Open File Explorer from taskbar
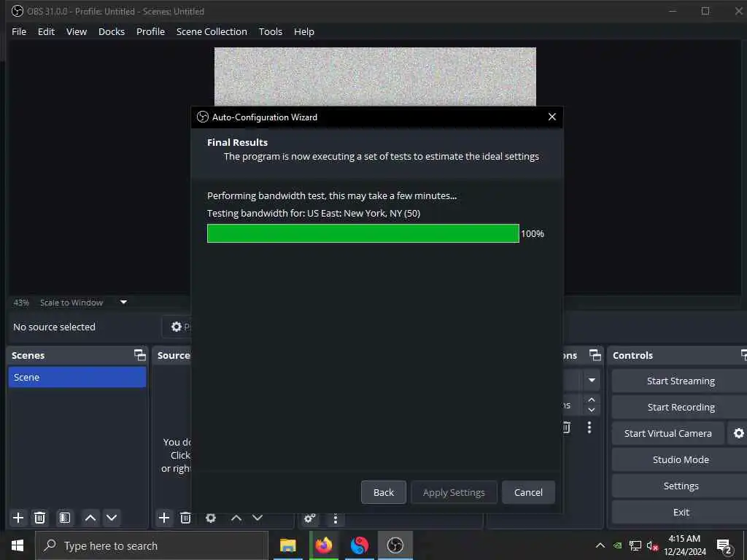747x560 pixels. (287, 545)
